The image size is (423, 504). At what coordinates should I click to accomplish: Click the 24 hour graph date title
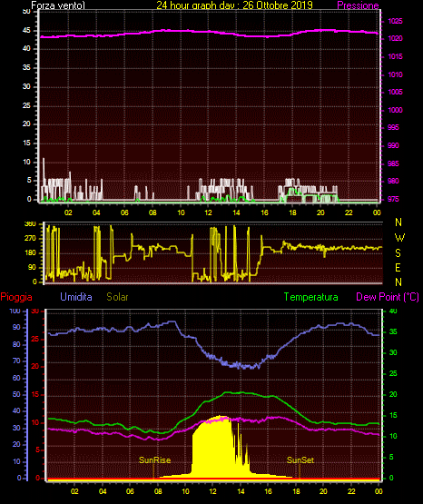234,5
